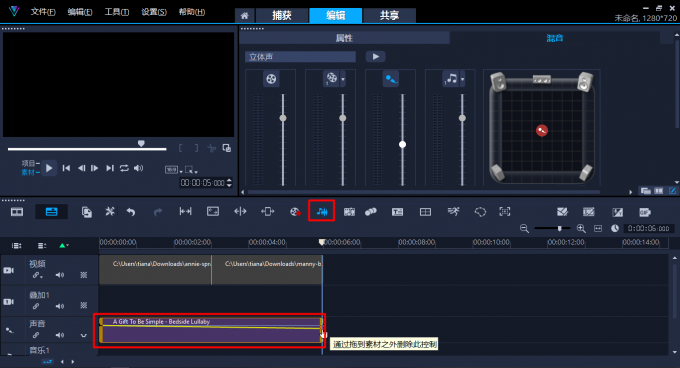
Task: Click the video track volume fader
Action: 283,118
